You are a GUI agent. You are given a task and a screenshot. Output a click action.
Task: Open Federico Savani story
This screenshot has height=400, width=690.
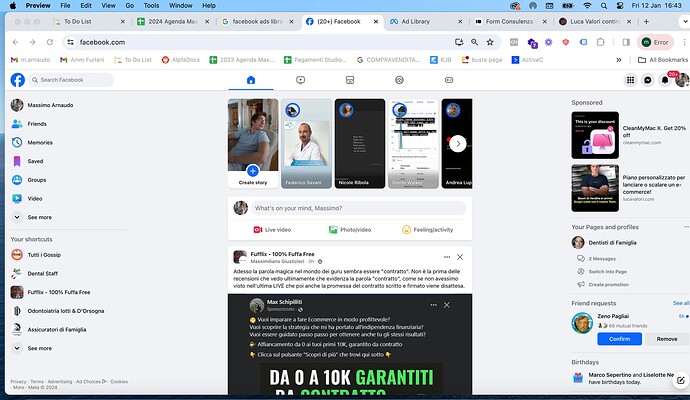click(306, 143)
